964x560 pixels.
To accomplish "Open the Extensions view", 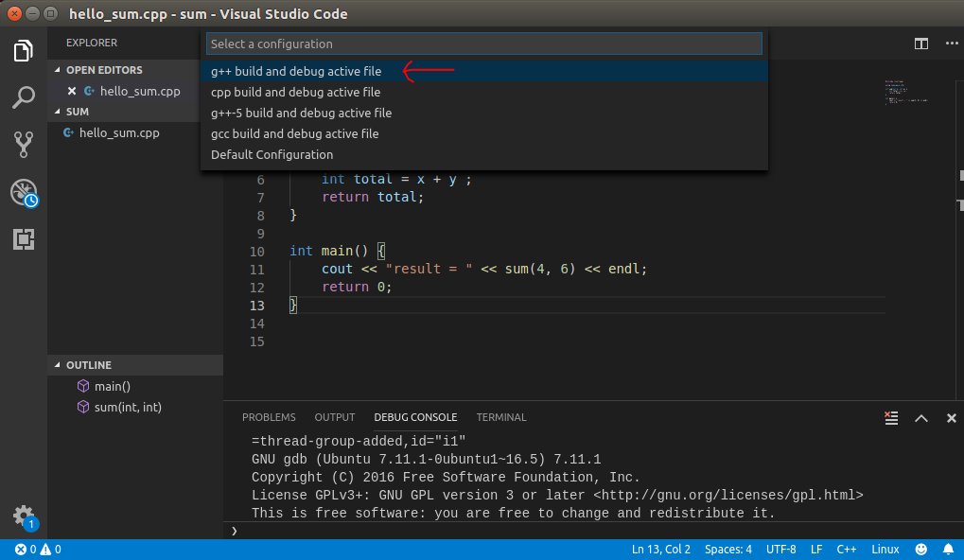I will [24, 239].
